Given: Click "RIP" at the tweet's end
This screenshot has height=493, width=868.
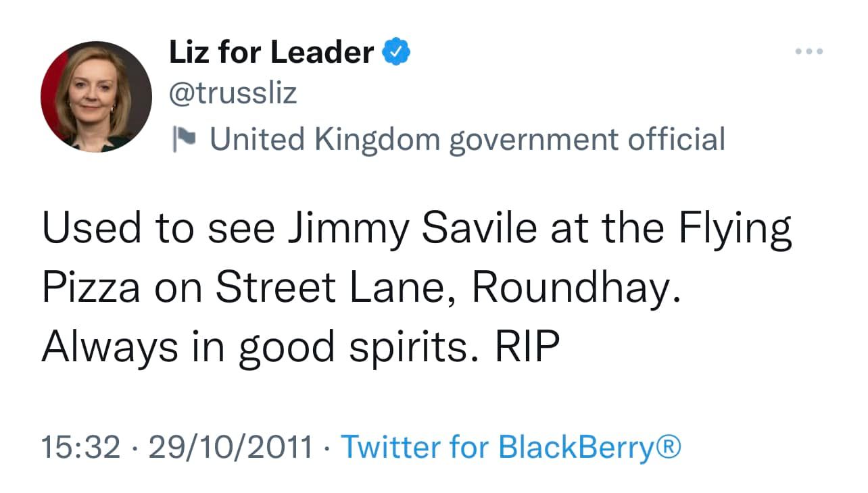Looking at the screenshot, I should pos(527,346).
